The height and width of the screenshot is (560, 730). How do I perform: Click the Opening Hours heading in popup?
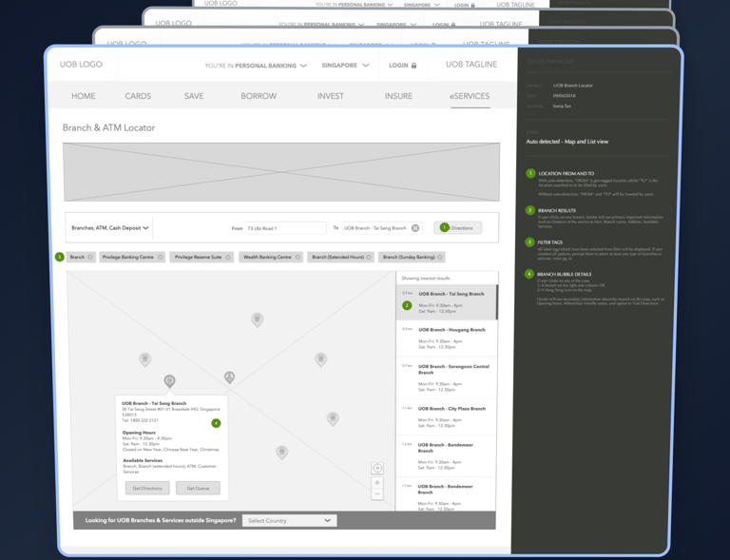pos(139,433)
